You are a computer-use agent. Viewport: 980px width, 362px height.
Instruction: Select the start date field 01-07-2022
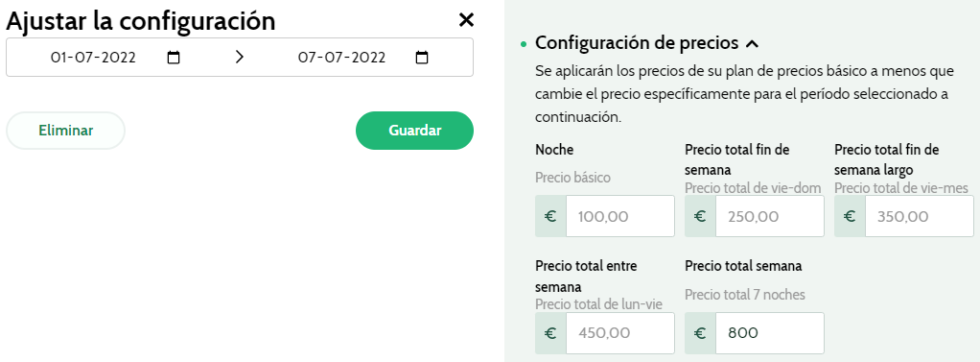(x=93, y=58)
